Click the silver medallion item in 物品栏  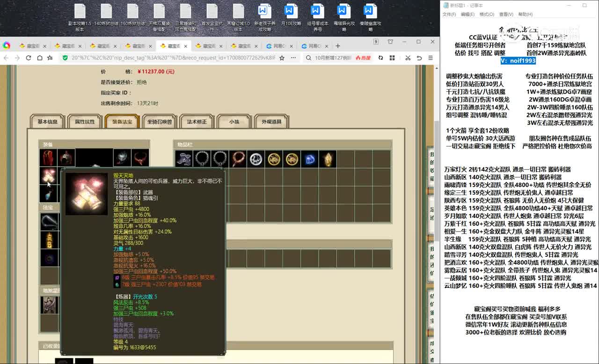tap(256, 159)
